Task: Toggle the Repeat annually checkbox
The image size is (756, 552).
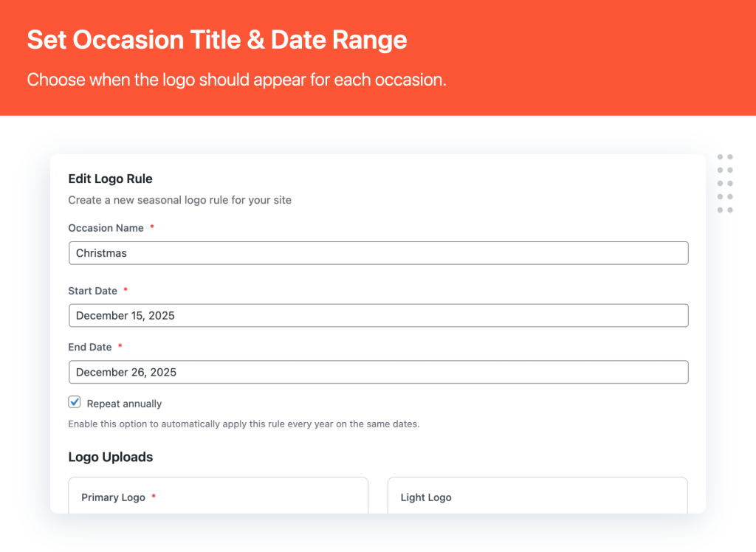Action: (x=75, y=402)
